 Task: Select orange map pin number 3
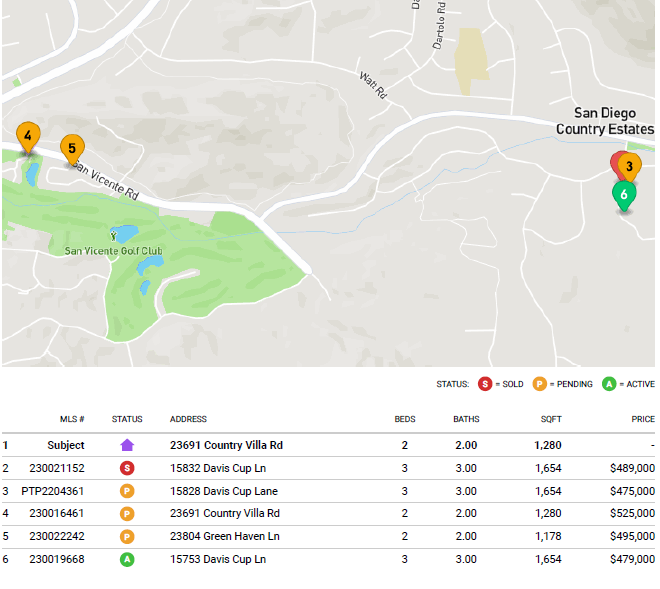(x=630, y=166)
